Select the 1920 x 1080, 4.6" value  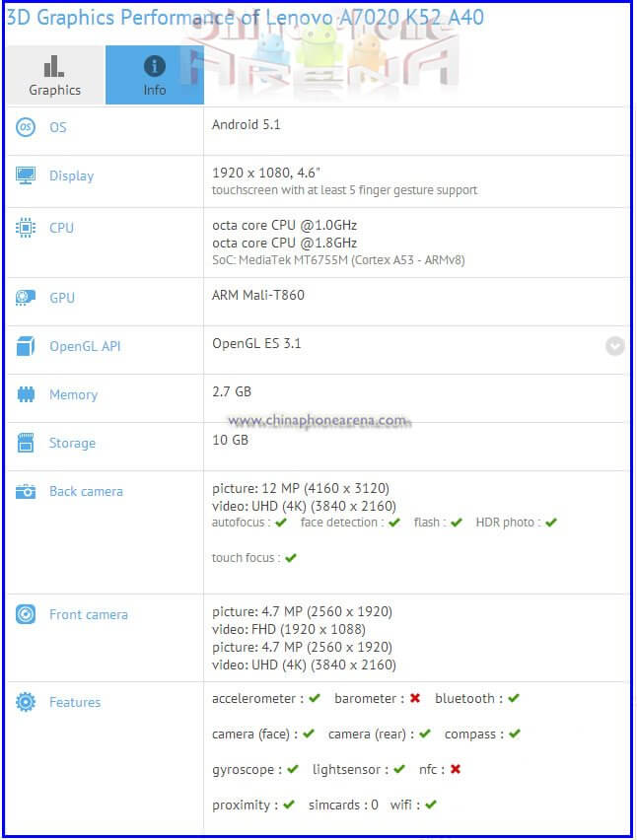(265, 173)
